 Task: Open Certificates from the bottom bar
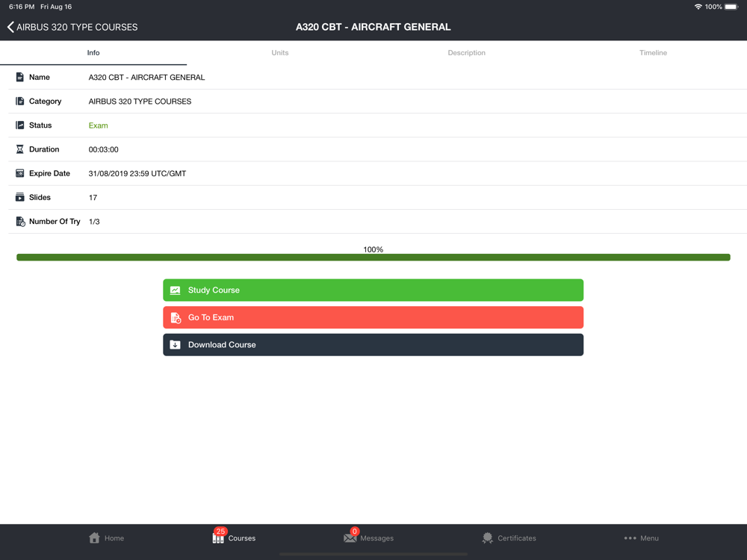[509, 538]
